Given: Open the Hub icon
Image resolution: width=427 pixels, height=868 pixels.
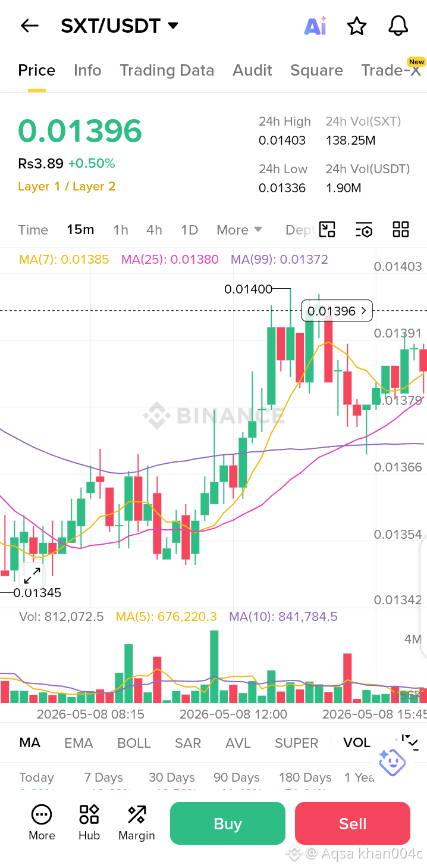Looking at the screenshot, I should 89,823.
